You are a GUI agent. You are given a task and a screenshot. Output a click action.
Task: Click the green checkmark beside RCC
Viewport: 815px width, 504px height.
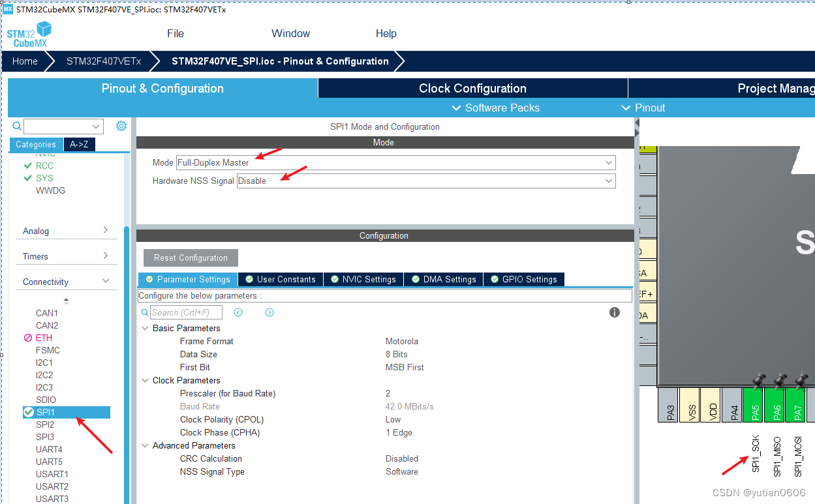click(27, 166)
